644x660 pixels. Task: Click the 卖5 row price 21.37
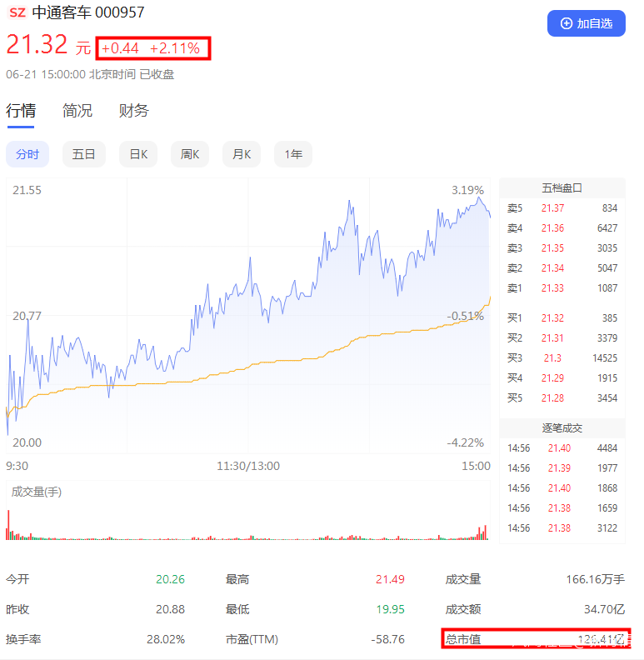(x=552, y=208)
